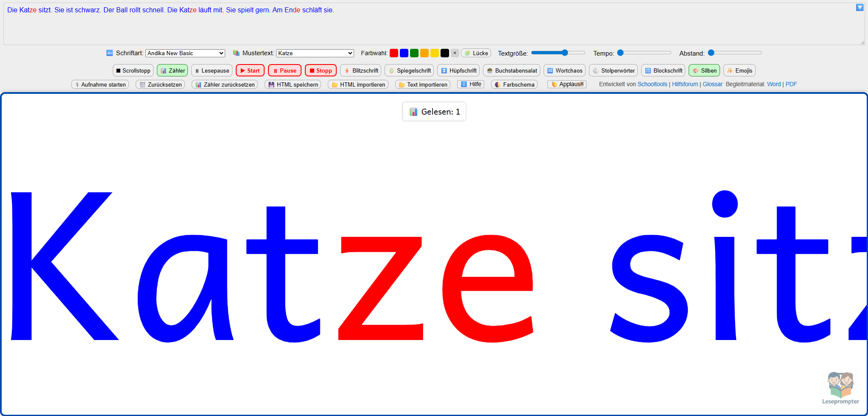
Task: Open the Schooltools link
Action: (652, 84)
